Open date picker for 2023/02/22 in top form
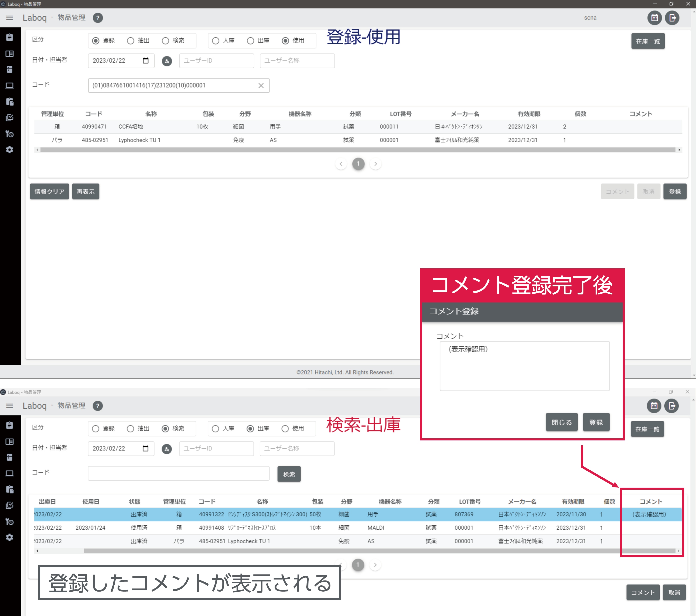 pos(145,61)
